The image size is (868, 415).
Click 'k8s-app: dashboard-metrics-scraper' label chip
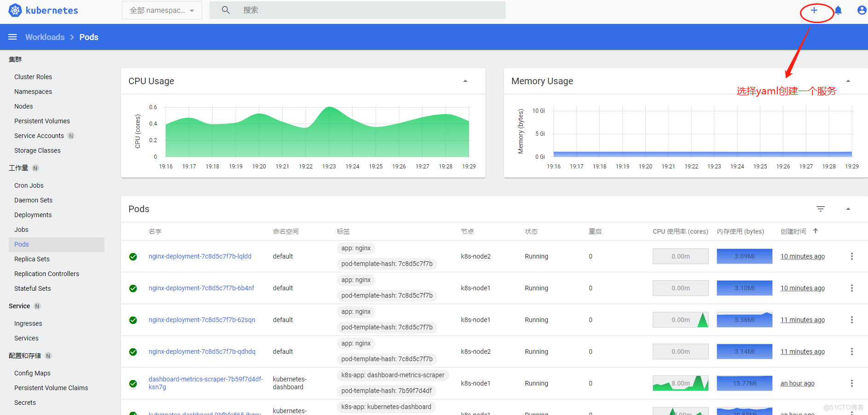[x=393, y=375]
